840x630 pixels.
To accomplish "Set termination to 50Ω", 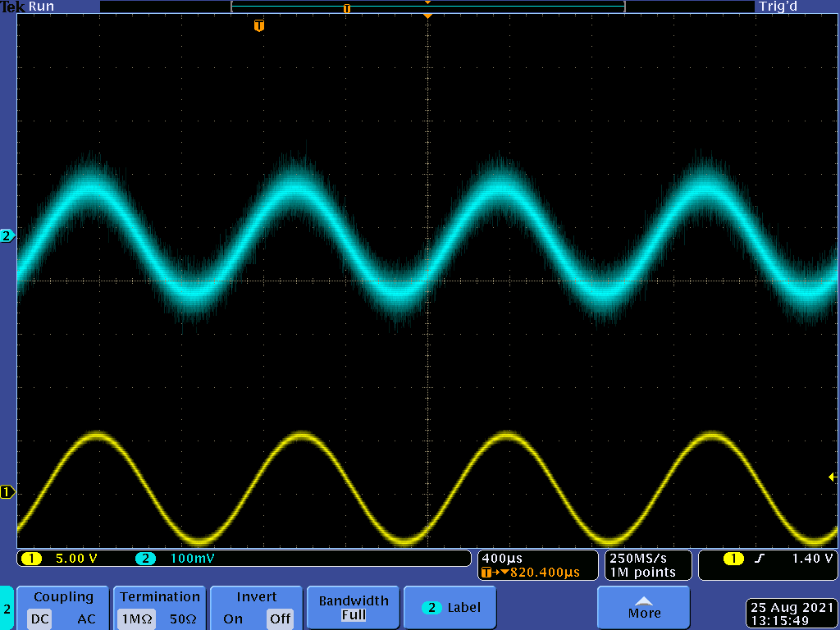I will pyautogui.click(x=183, y=619).
